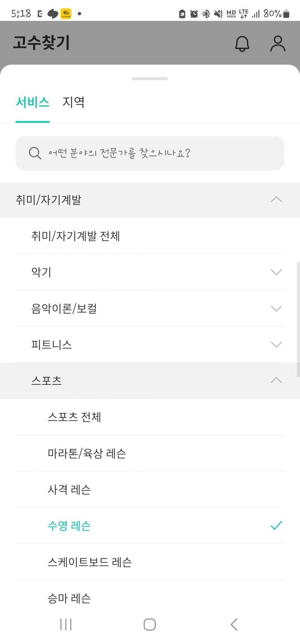Collapse the 취미/자기계발 category
300x644 pixels.
pyautogui.click(x=150, y=200)
